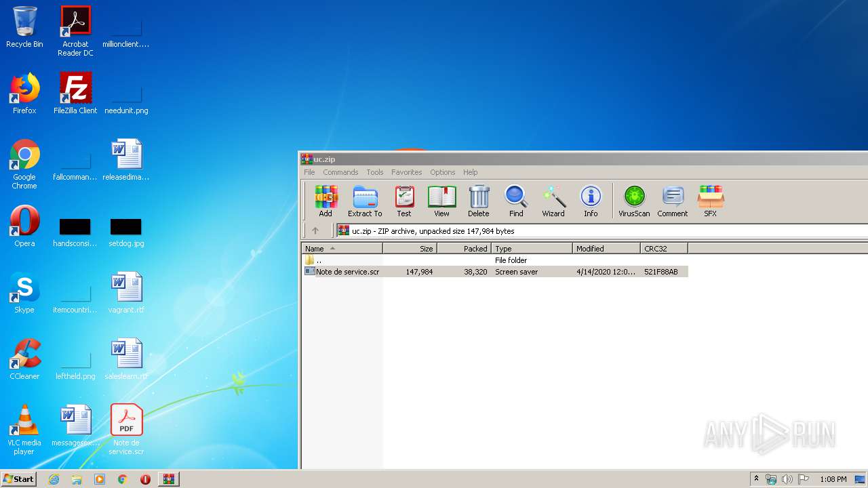Viewport: 868px width, 488px height.
Task: Select the CCleaner desktop icon
Action: (24, 359)
